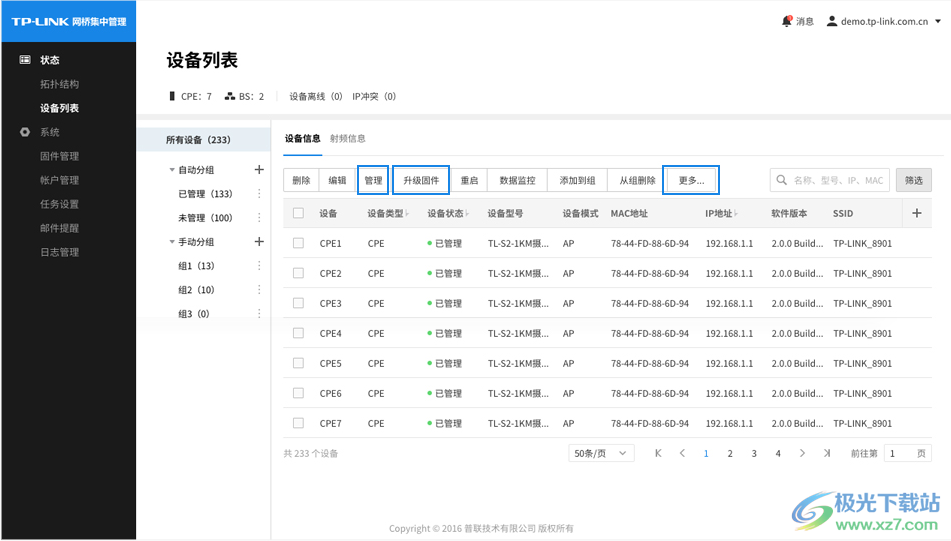Click the BS base station icon
The height and width of the screenshot is (541, 951).
(230, 96)
